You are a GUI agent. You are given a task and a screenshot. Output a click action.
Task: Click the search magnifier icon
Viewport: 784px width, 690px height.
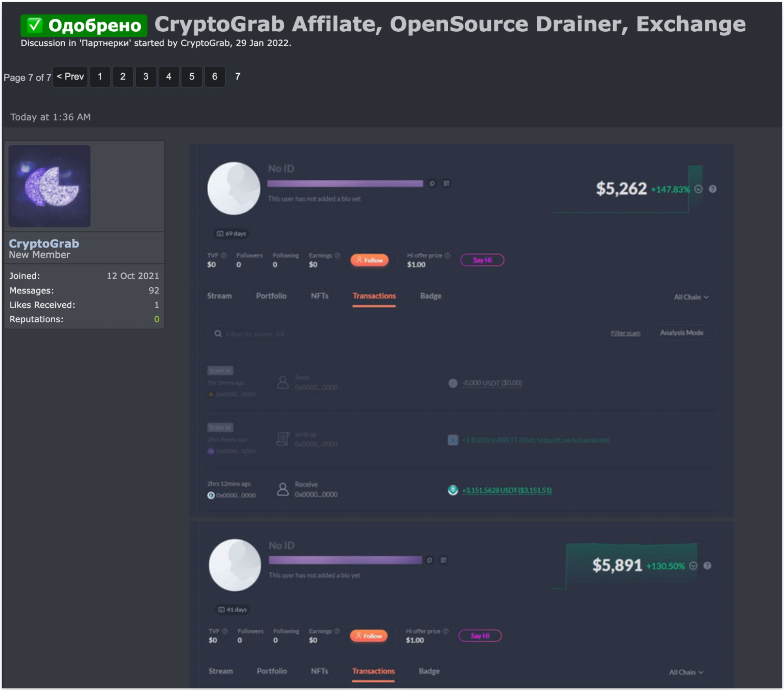(218, 334)
